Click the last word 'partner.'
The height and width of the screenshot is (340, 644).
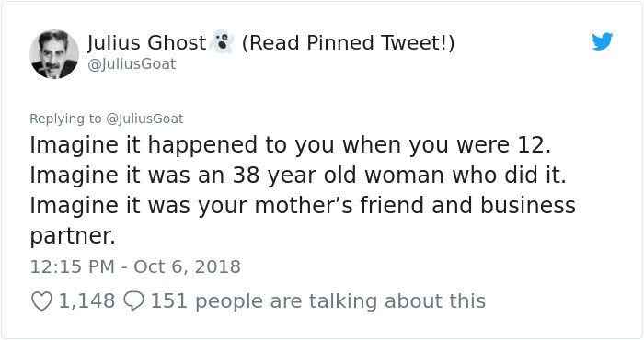point(73,236)
